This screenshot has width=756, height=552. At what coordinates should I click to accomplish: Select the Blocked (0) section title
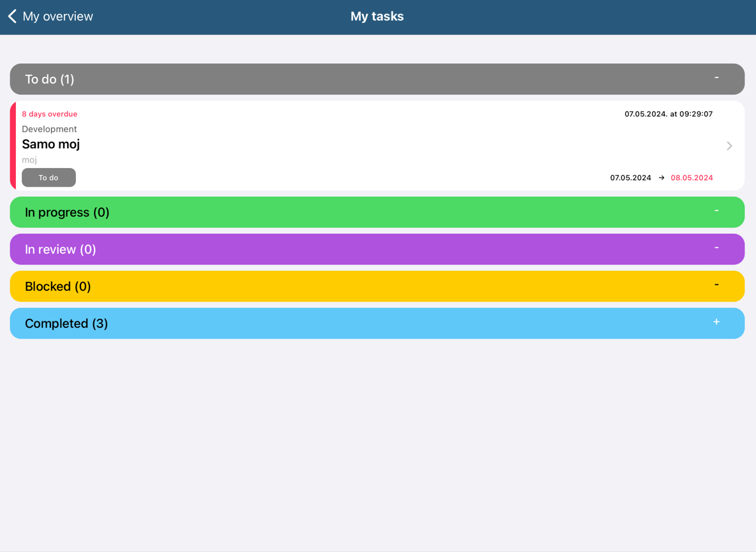click(x=58, y=286)
